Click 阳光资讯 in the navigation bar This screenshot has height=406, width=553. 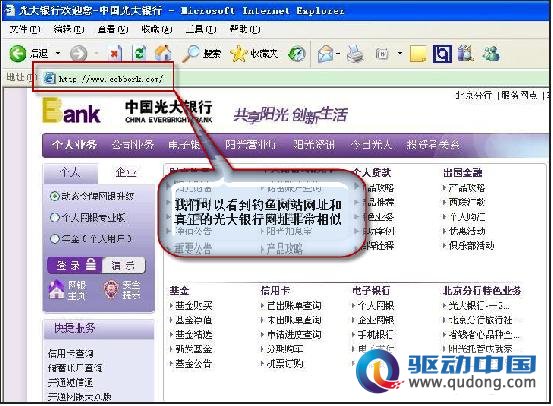point(314,145)
